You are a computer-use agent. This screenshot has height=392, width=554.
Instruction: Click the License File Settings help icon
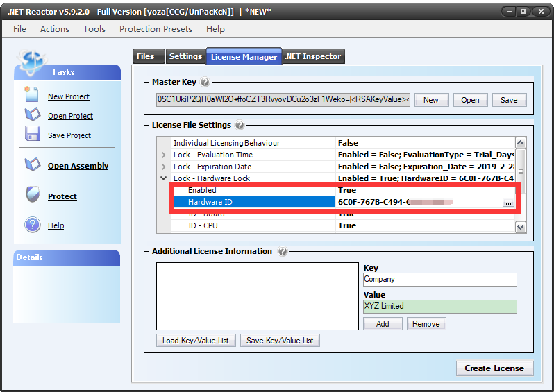point(240,125)
